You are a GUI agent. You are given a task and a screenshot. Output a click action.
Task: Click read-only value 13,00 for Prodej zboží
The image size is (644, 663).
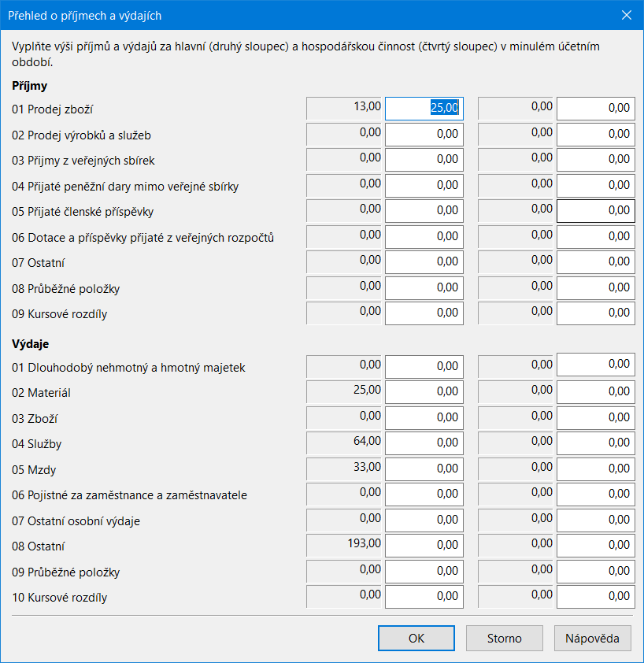(x=344, y=108)
